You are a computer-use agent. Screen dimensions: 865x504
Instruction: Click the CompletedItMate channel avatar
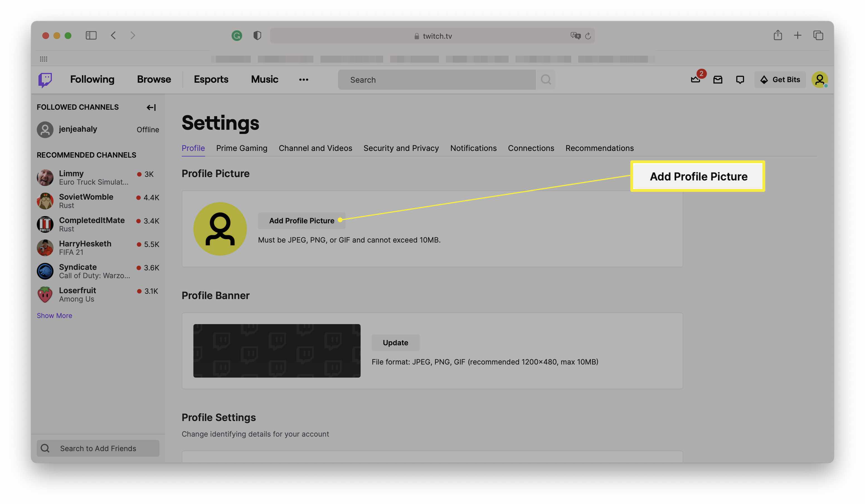point(45,224)
